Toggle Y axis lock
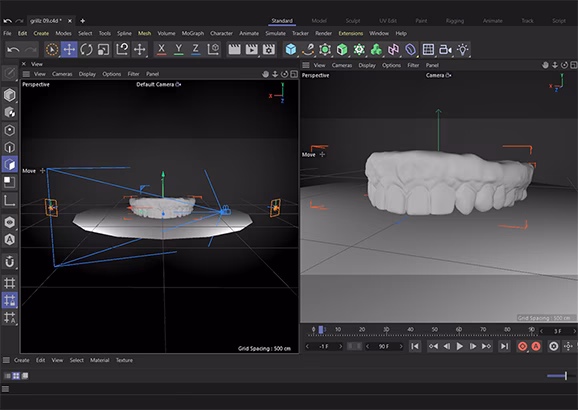 tap(178, 49)
